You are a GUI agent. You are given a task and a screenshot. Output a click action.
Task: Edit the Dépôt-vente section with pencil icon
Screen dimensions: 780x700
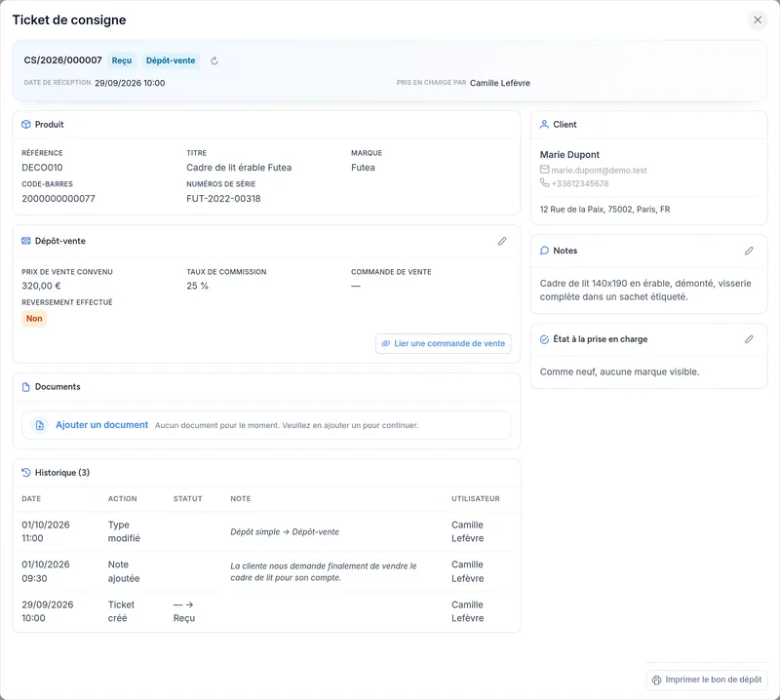click(502, 241)
